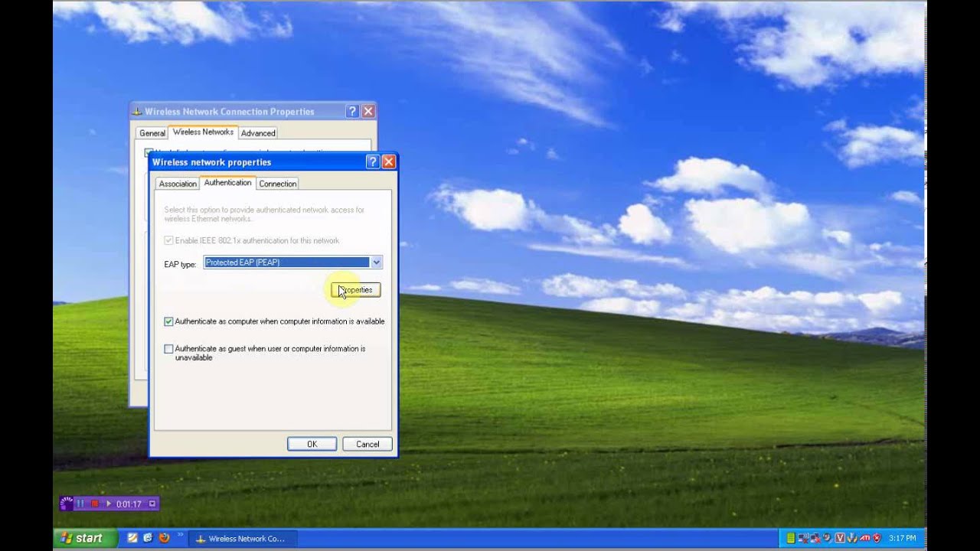The height and width of the screenshot is (551, 980).
Task: Close the Wireless Network Connection Properties window
Action: click(x=367, y=111)
